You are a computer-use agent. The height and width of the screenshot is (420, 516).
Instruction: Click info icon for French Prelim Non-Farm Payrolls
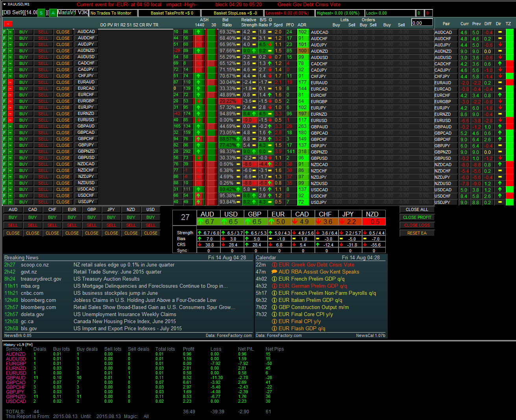click(274, 293)
